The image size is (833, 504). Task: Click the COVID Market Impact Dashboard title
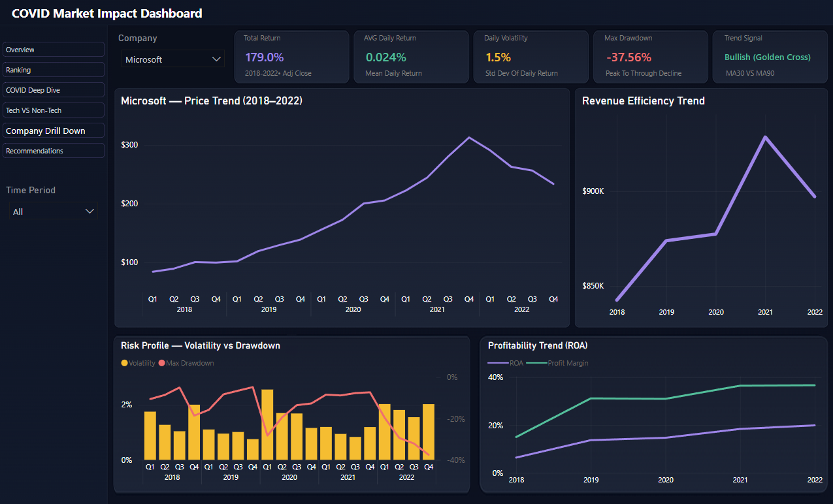coord(107,13)
